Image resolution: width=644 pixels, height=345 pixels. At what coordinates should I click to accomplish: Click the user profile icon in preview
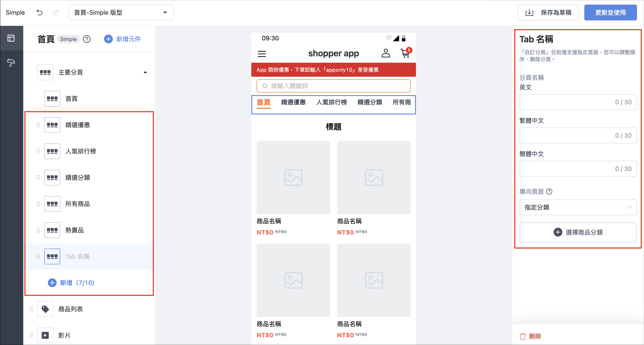(x=386, y=53)
